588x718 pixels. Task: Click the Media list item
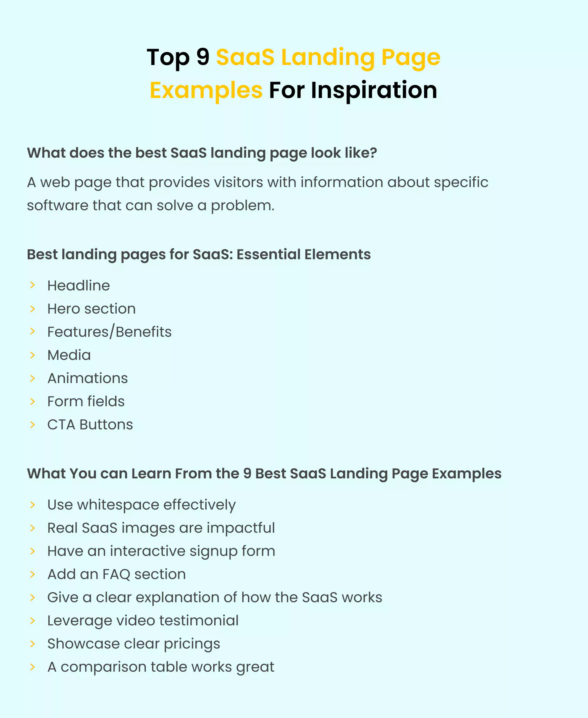pos(69,355)
